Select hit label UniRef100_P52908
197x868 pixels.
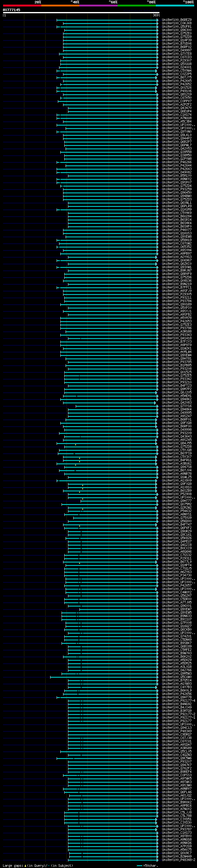(x=177, y=494)
